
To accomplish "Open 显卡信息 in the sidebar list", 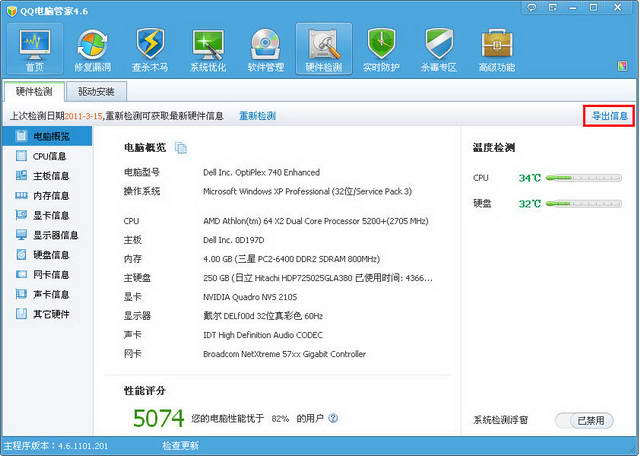I will [50, 215].
